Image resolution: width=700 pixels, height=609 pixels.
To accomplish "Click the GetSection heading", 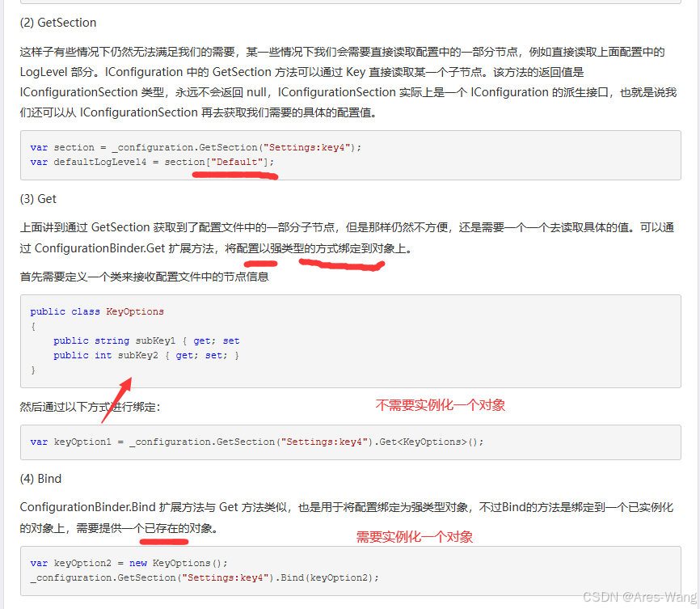I will point(57,22).
